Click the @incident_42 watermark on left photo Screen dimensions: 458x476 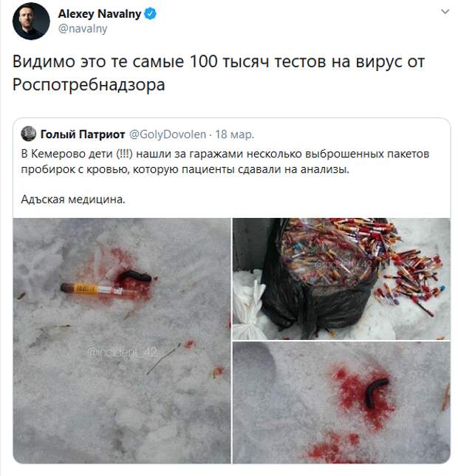tap(122, 352)
